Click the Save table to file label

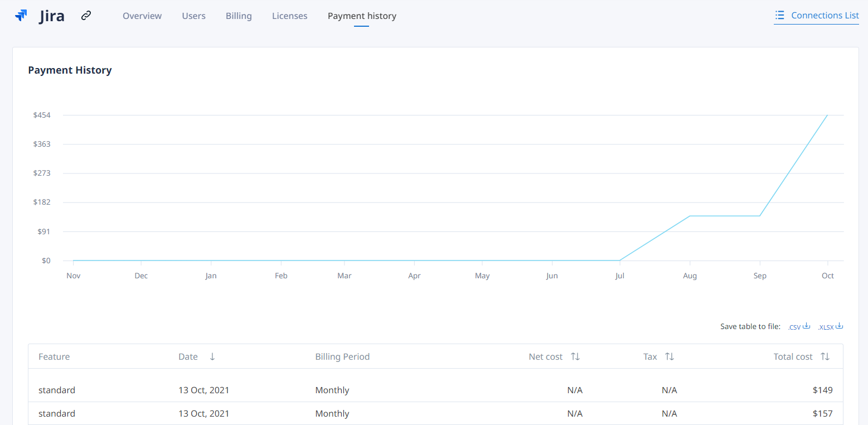[x=750, y=326]
